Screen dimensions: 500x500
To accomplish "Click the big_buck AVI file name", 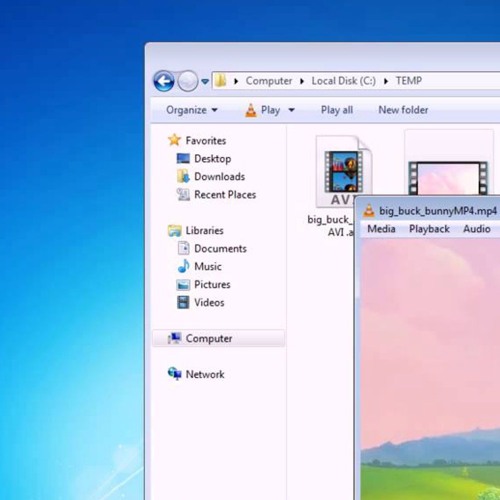I will click(x=330, y=226).
